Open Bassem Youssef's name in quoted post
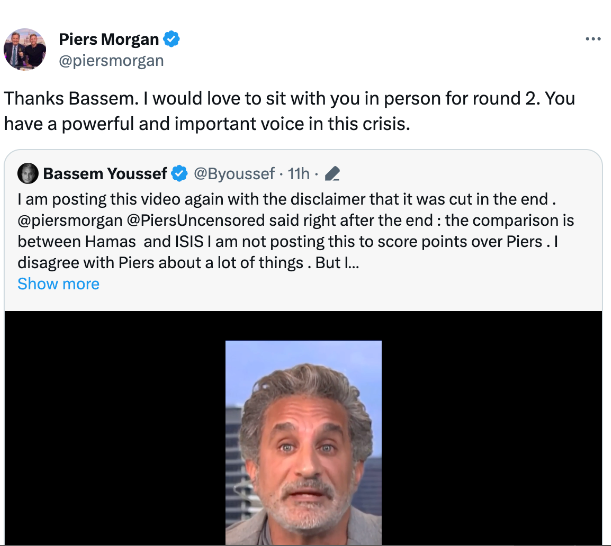 click(105, 173)
